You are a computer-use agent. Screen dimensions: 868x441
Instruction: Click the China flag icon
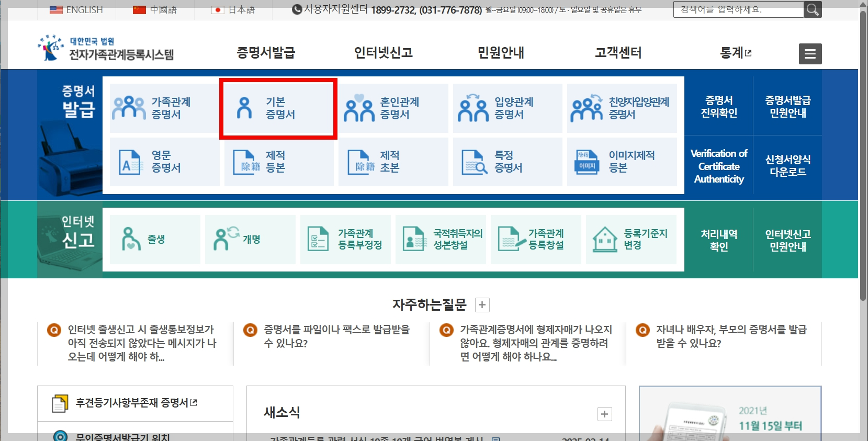point(139,10)
